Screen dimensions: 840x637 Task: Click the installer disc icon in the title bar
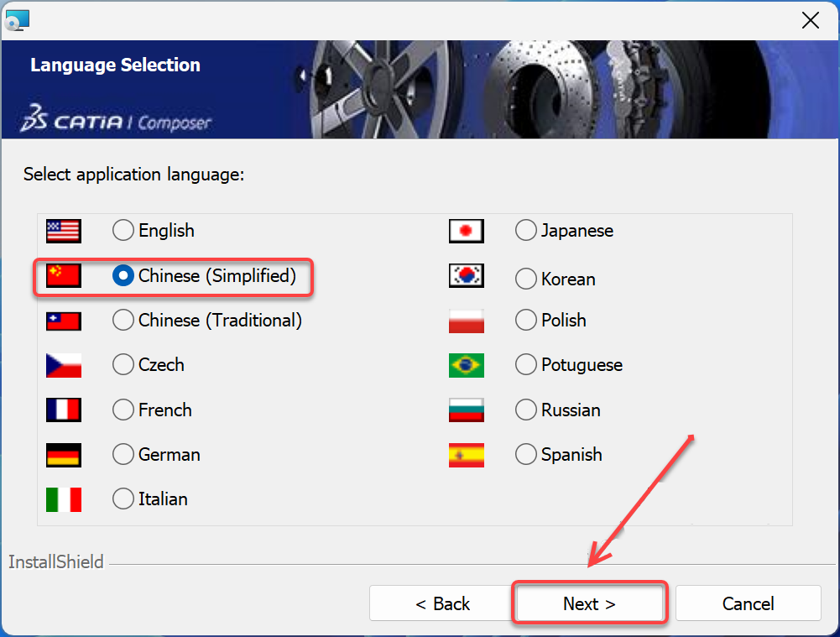click(17, 18)
